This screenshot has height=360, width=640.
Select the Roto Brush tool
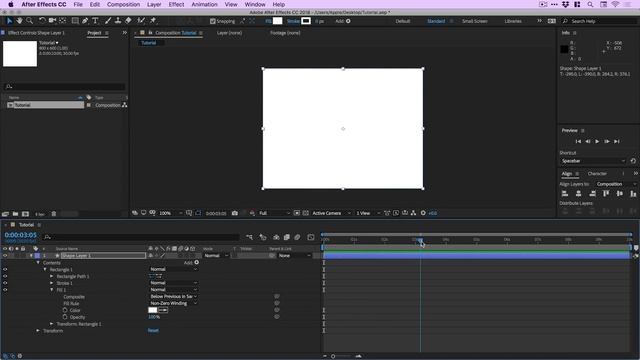pyautogui.click(x=141, y=21)
